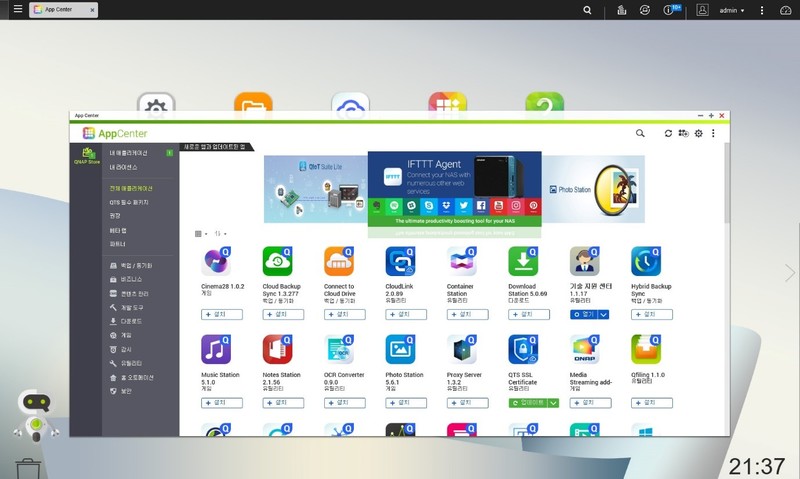Expand arrow beside blue Open button for Helpdesk
The height and width of the screenshot is (479, 800).
(604, 315)
